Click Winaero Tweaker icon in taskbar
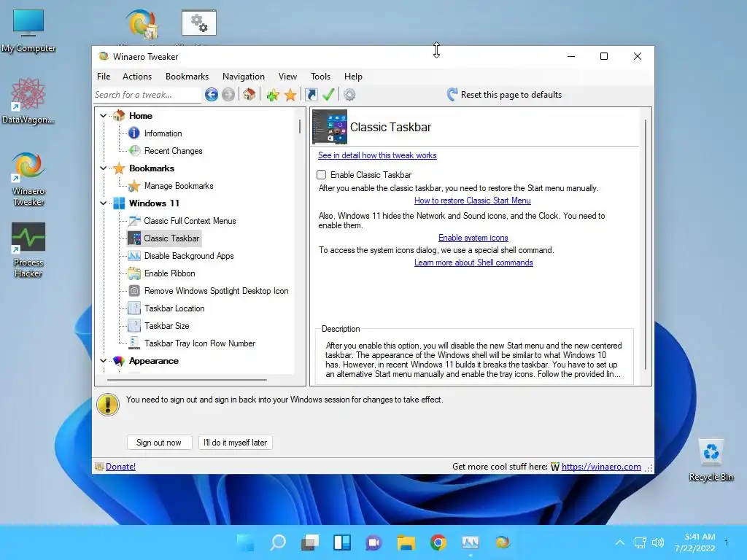This screenshot has height=560, width=747. pos(503,542)
